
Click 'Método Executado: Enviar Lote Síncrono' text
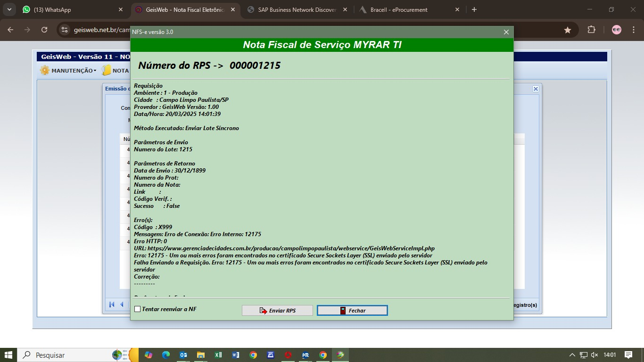click(186, 128)
